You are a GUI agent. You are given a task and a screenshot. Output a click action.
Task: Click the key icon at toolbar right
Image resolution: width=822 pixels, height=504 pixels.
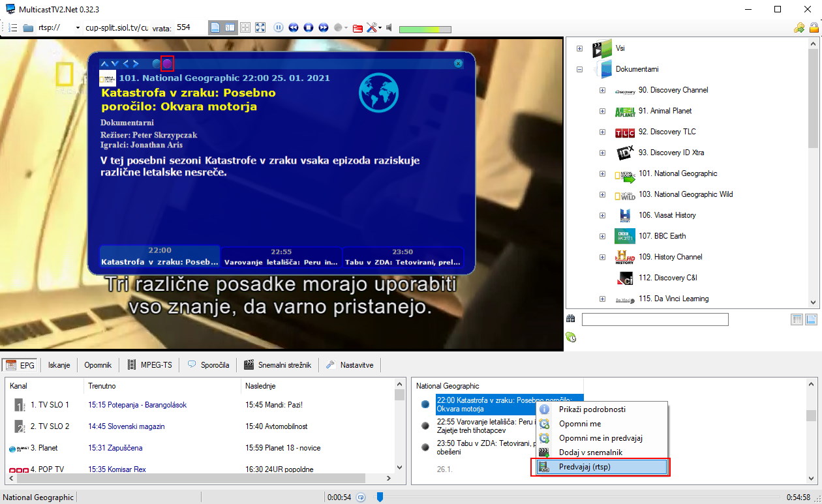tap(799, 27)
